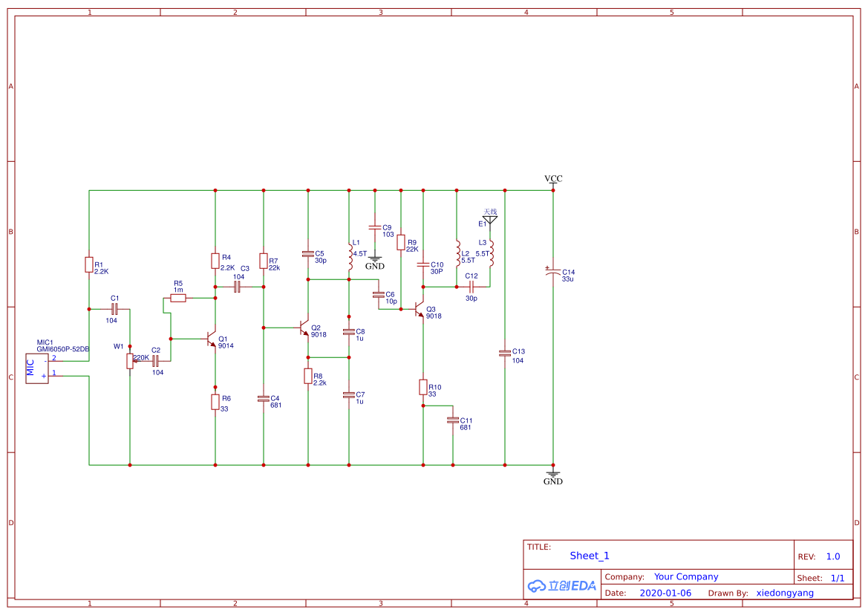Screen dimensions: 868x615
Task: Click capacitor C1 symbol
Action: tap(114, 309)
